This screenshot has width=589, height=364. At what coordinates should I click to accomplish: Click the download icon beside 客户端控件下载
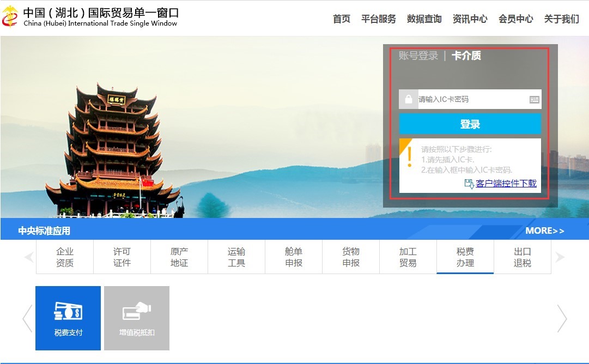pyautogui.click(x=469, y=184)
